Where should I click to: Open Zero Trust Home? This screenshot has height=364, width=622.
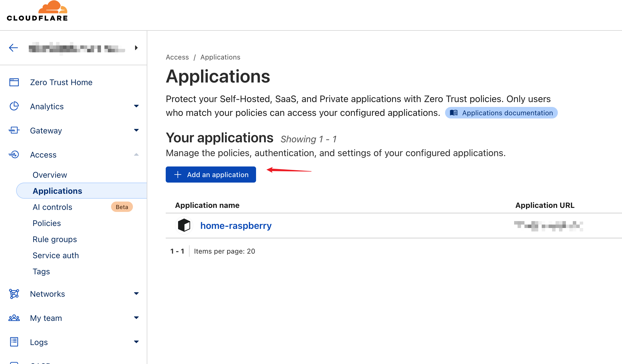pyautogui.click(x=61, y=82)
